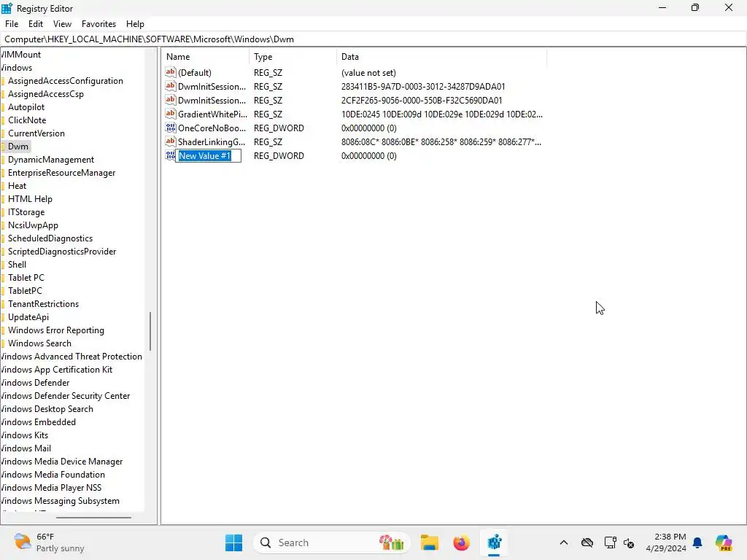The height and width of the screenshot is (560, 747).
Task: Click the OneDrive cloud tray icon
Action: tap(587, 542)
